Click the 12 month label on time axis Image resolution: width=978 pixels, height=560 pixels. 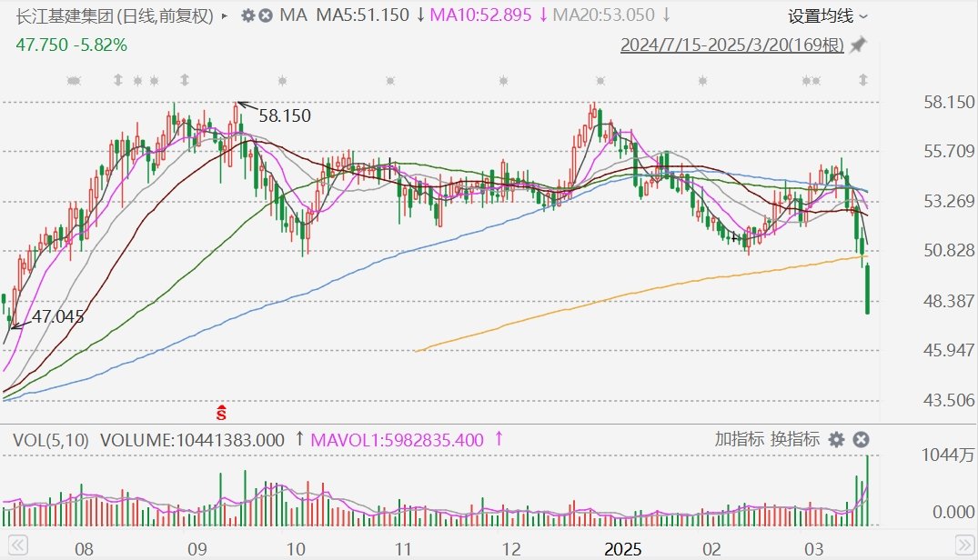click(x=510, y=549)
